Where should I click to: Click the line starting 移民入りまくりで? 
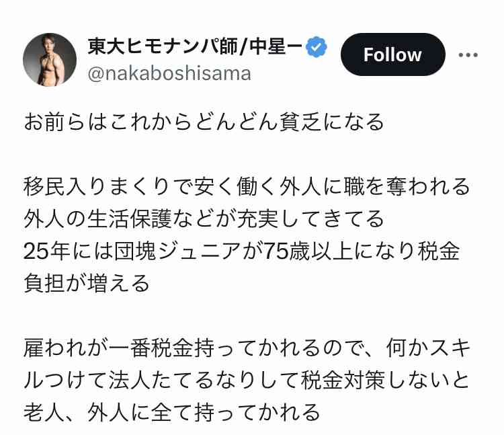click(x=247, y=187)
